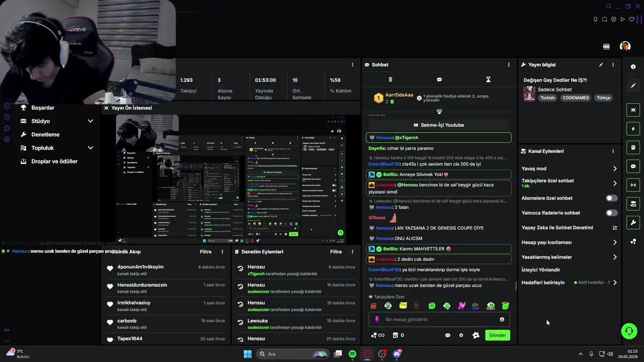This screenshot has height=362, width=644.
Task: Click the taskbar Ara search box
Action: pos(293,354)
